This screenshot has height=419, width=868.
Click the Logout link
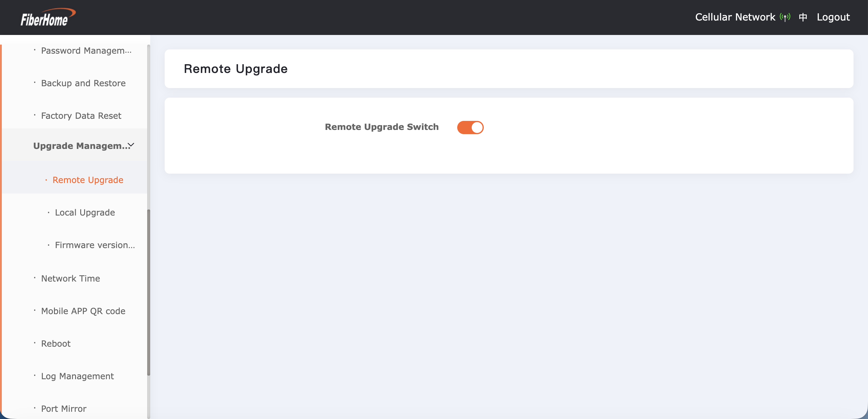click(x=833, y=17)
